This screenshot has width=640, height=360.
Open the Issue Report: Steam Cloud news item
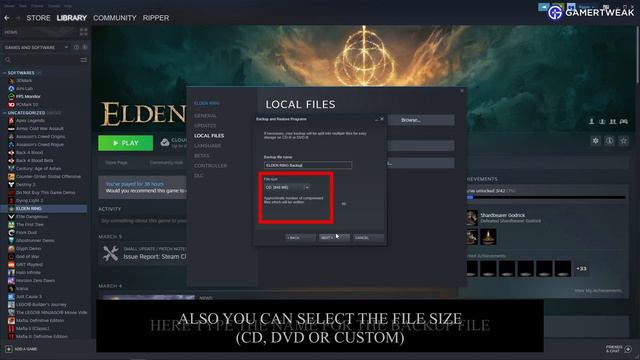point(155,257)
